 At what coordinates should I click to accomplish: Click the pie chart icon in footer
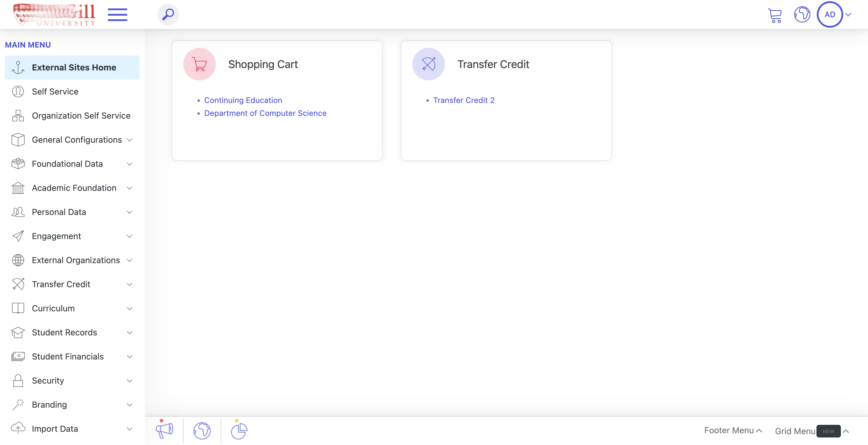[x=239, y=431]
